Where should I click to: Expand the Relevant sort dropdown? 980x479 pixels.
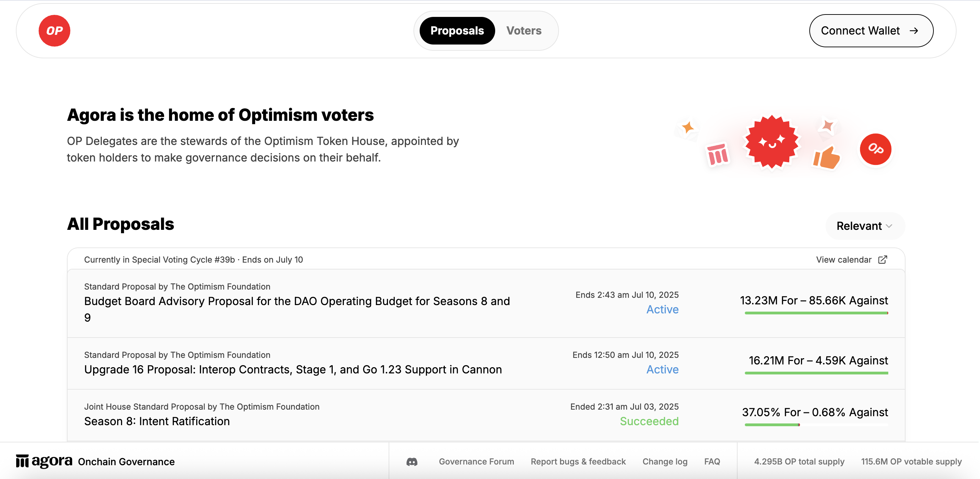click(865, 226)
